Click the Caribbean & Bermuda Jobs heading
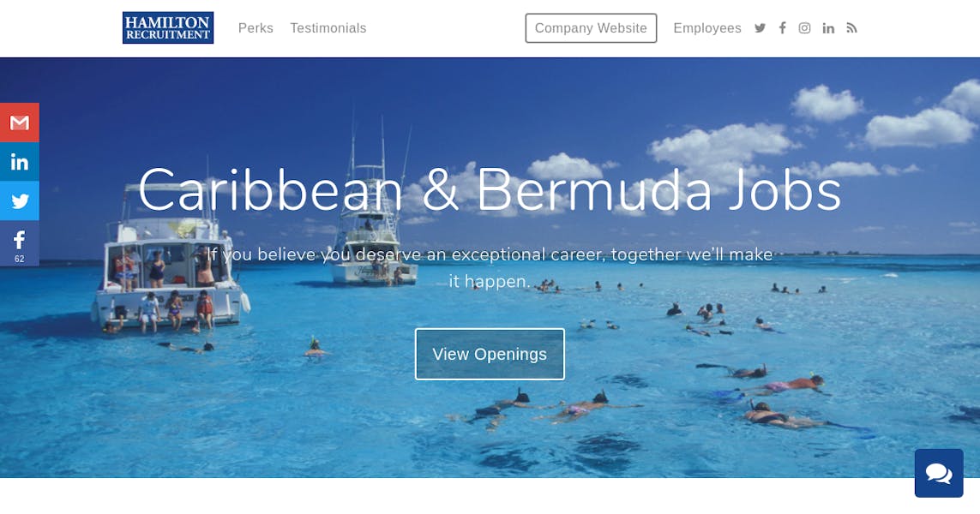Viewport: 980px width, 514px height. [490, 190]
